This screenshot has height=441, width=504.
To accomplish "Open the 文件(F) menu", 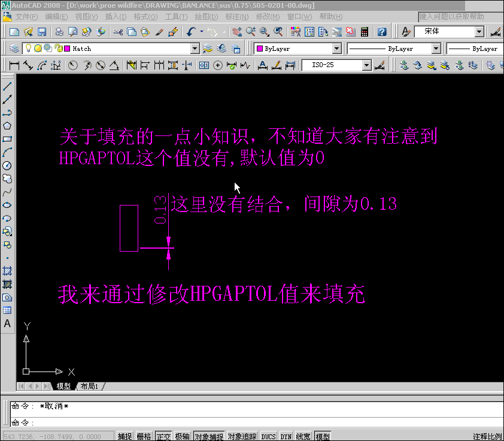I will click(27, 17).
